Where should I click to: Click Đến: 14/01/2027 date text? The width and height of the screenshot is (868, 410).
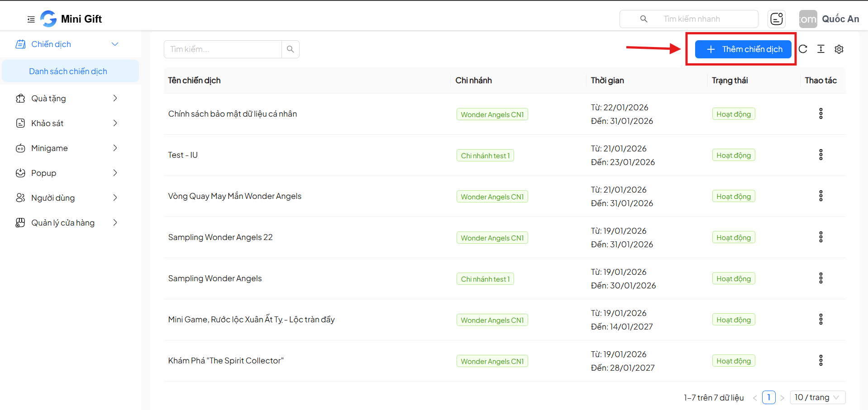(x=622, y=327)
